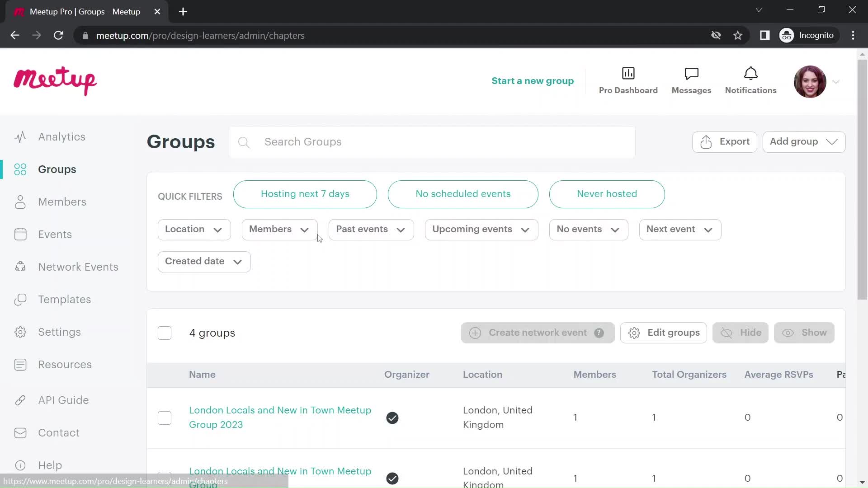The height and width of the screenshot is (488, 868).
Task: Click the Help info icon
Action: [20, 465]
